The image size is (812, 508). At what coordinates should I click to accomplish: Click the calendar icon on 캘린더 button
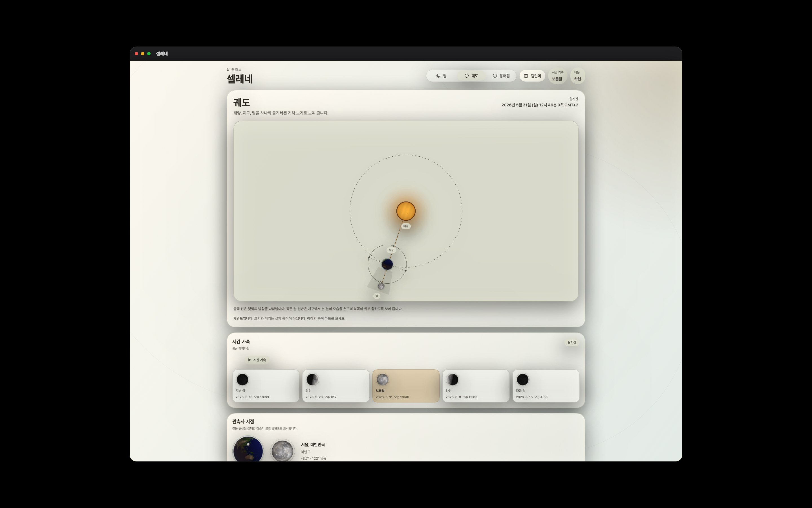(x=526, y=76)
